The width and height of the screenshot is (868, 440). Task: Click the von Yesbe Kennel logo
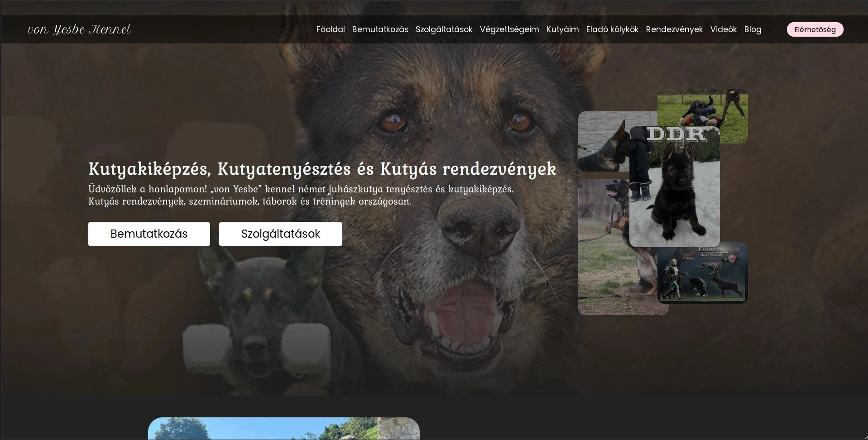pyautogui.click(x=79, y=29)
